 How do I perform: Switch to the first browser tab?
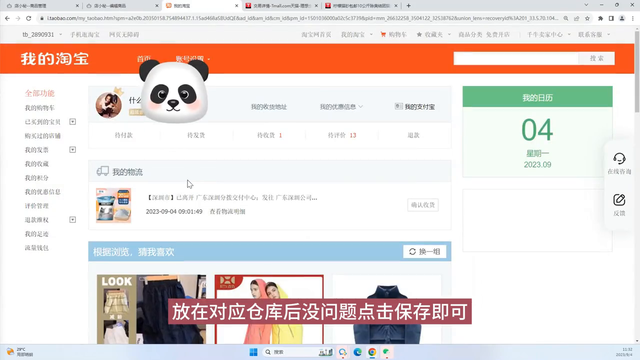coord(42,6)
